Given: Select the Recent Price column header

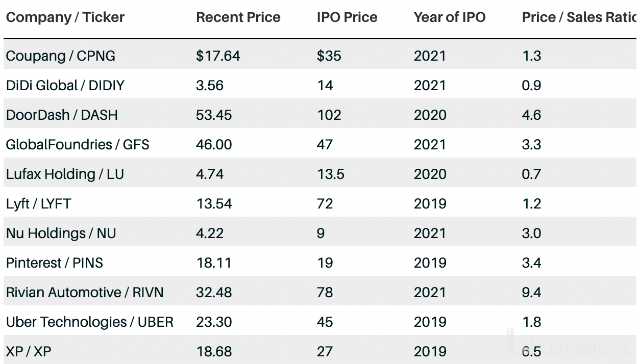Looking at the screenshot, I should pos(238,17).
